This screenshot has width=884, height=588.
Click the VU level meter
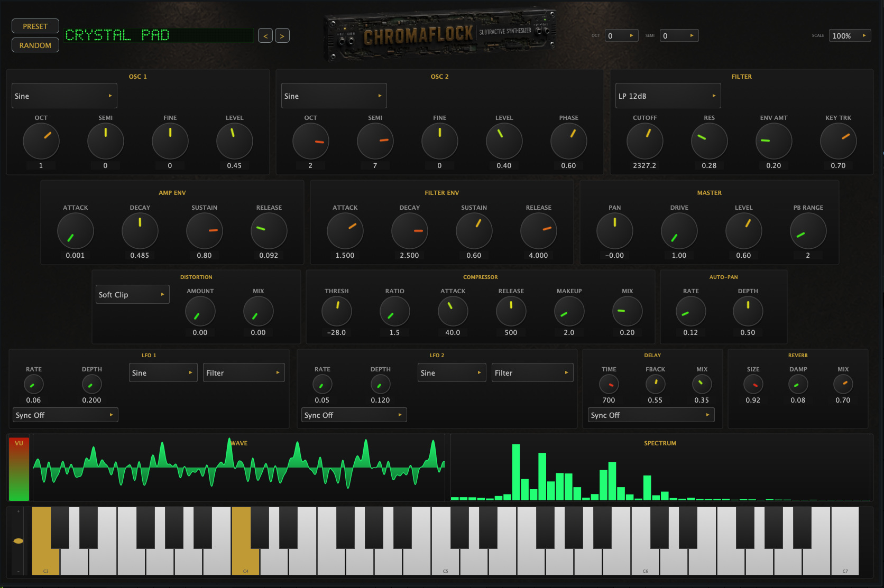coord(19,469)
